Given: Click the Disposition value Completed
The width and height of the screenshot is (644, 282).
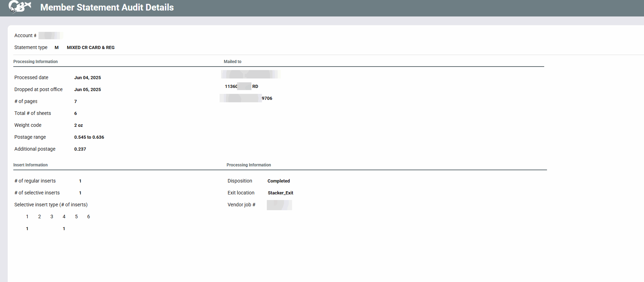Looking at the screenshot, I should coord(278,181).
